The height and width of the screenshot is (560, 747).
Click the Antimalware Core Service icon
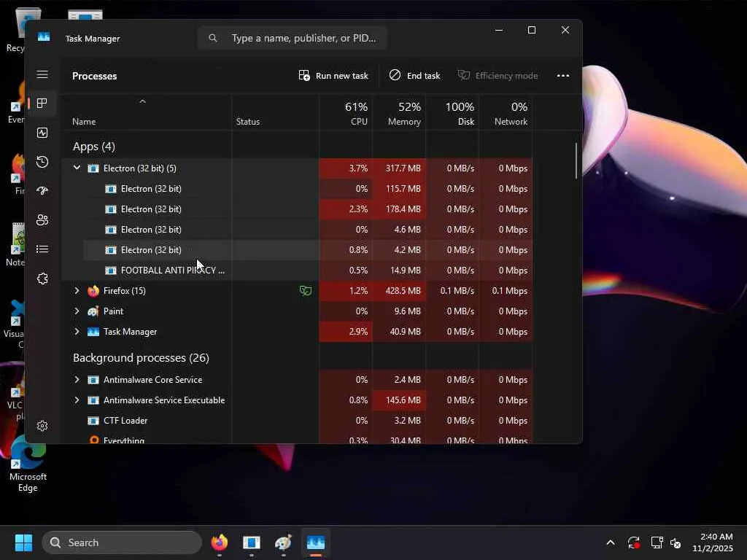click(x=93, y=379)
